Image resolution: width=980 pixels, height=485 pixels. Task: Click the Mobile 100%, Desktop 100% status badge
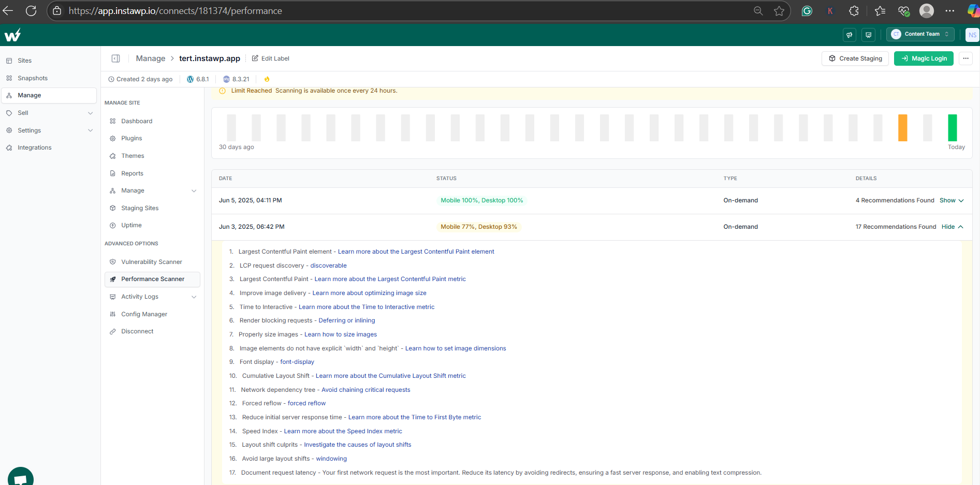tap(482, 200)
